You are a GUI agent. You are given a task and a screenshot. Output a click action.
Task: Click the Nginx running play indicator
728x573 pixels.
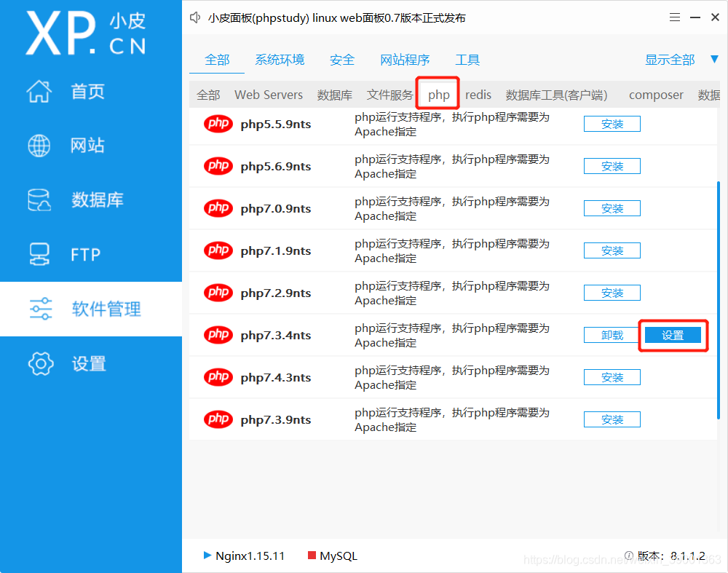click(x=207, y=556)
